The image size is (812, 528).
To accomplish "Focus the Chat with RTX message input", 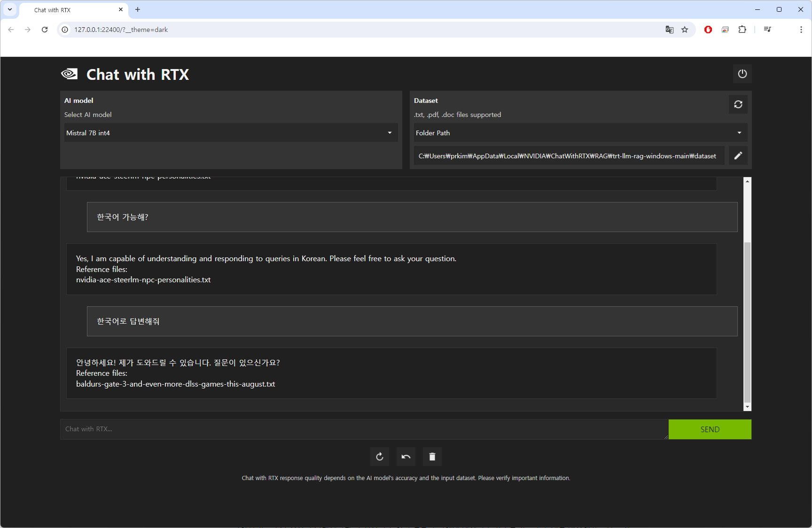I will click(364, 429).
